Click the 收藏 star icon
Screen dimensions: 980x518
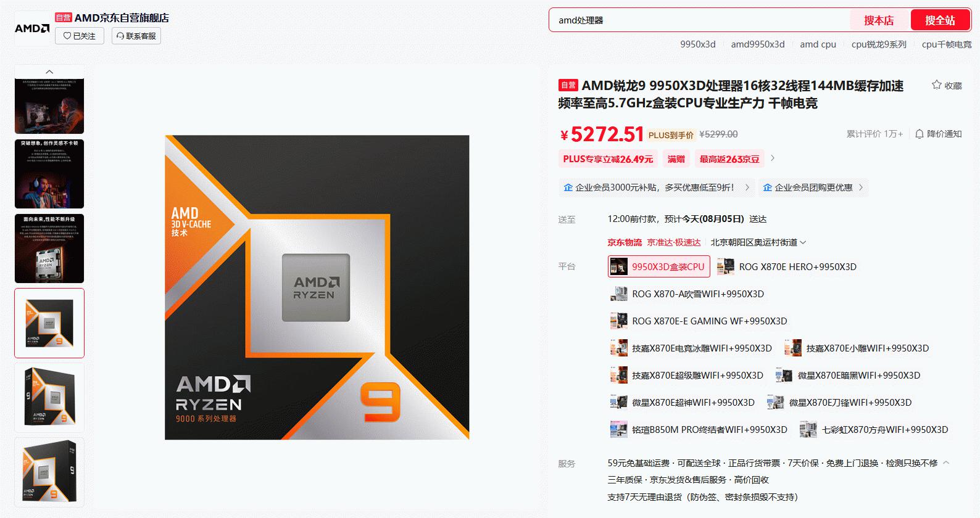pos(937,85)
